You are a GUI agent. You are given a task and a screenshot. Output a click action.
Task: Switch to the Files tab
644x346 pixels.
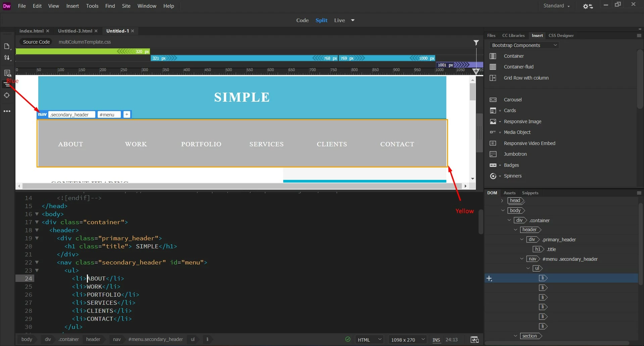pos(491,36)
